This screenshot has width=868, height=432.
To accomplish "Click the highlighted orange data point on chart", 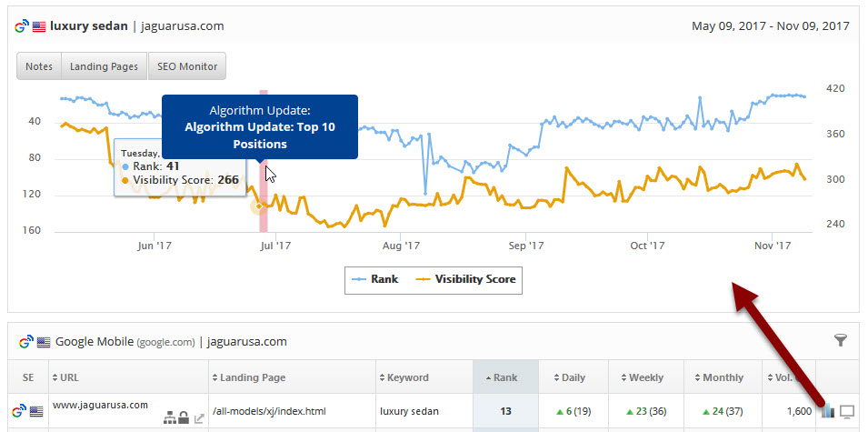I will 259,206.
